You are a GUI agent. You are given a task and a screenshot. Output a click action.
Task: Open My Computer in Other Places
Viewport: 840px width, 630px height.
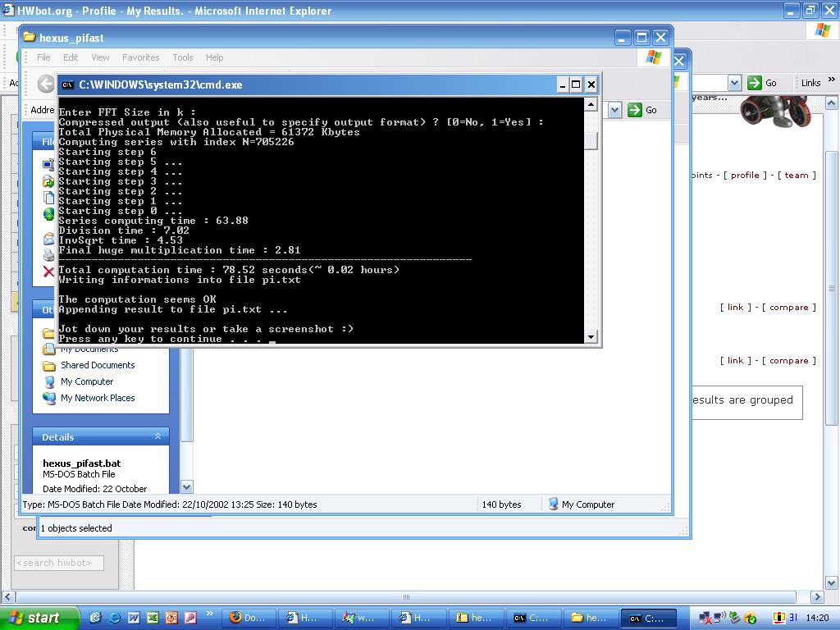[x=87, y=381]
